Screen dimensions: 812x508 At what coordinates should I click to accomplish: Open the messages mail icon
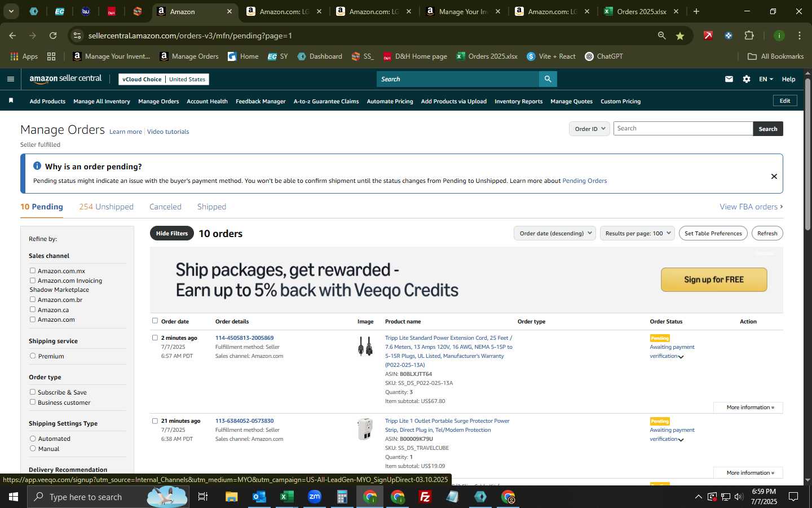729,79
